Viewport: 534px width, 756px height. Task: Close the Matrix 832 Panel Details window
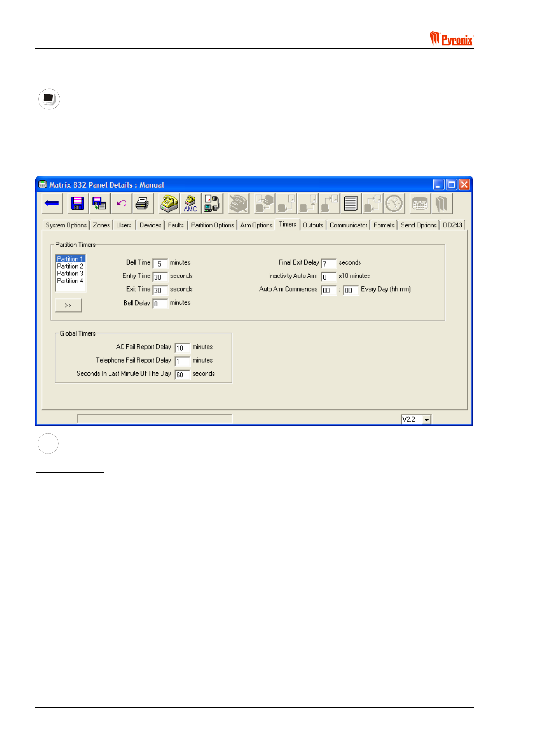pyautogui.click(x=464, y=184)
